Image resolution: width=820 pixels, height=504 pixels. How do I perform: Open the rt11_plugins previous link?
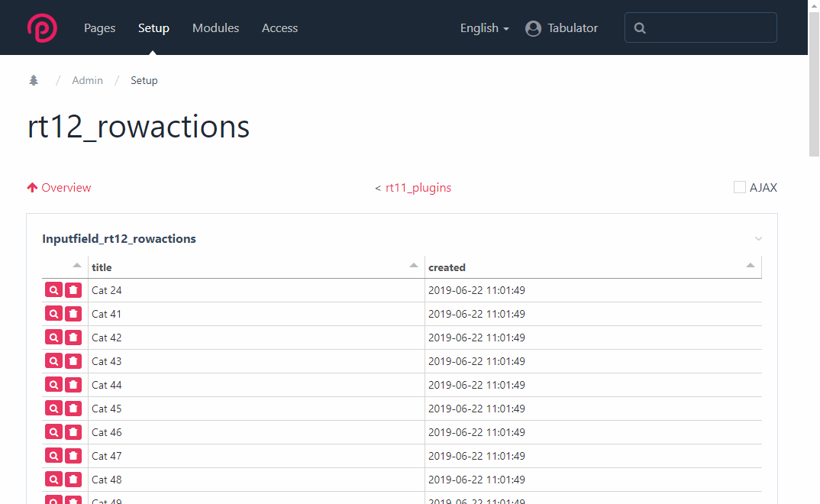point(418,188)
